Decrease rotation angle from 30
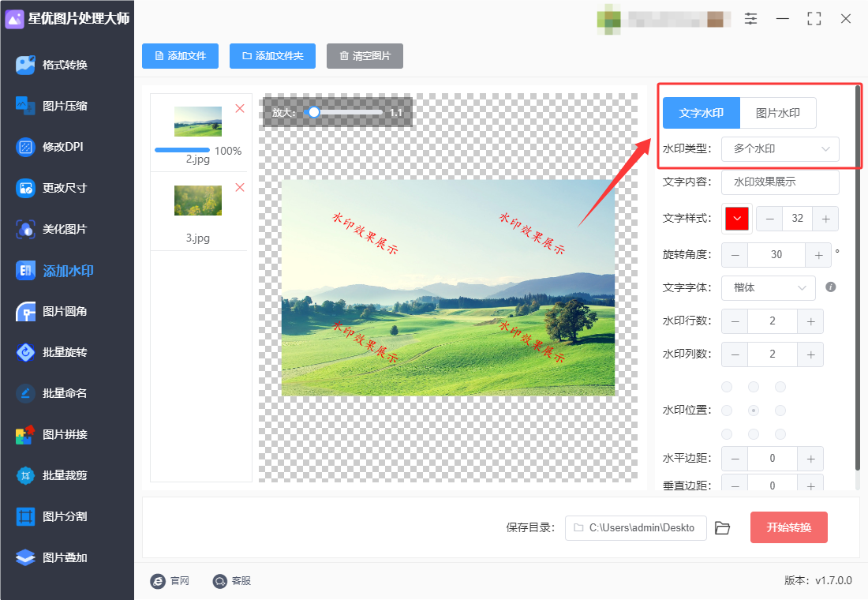 (735, 255)
